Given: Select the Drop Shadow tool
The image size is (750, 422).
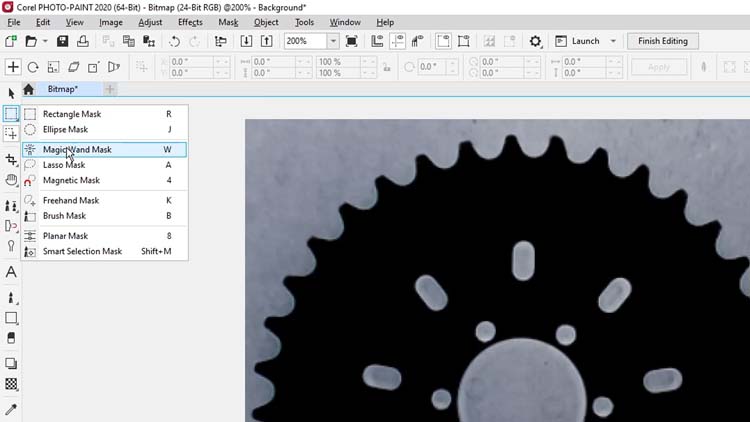Looking at the screenshot, I should pos(11,364).
